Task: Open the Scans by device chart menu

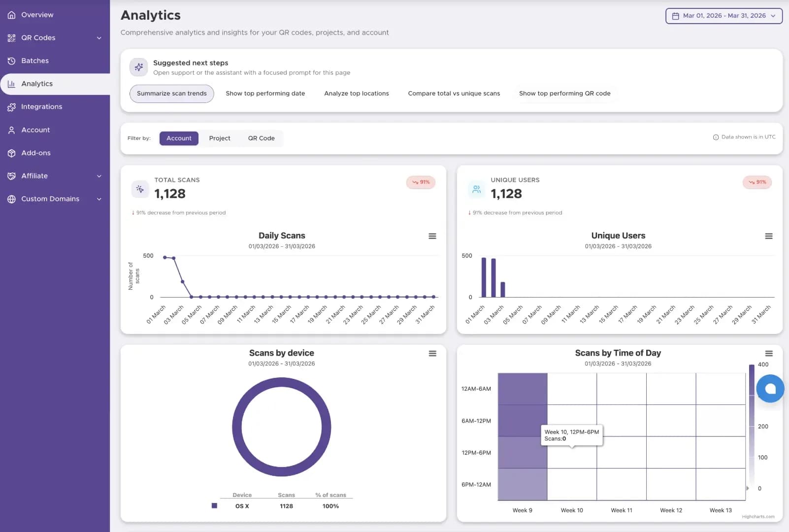Action: click(432, 353)
